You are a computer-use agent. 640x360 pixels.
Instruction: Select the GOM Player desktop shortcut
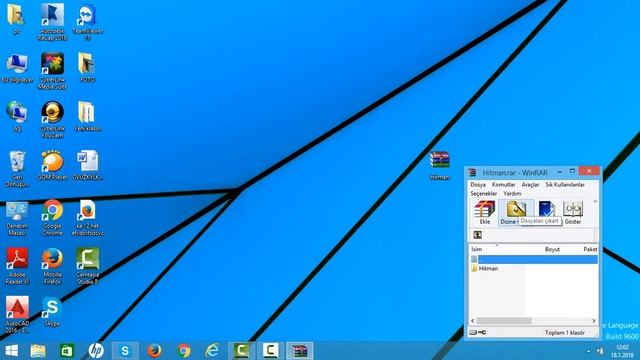point(52,165)
